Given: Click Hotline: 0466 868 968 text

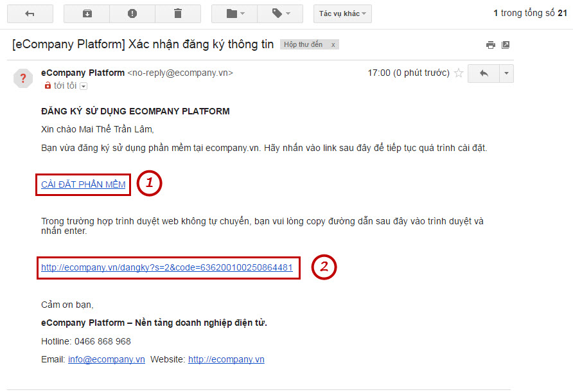Looking at the screenshot, I should pos(86,341).
